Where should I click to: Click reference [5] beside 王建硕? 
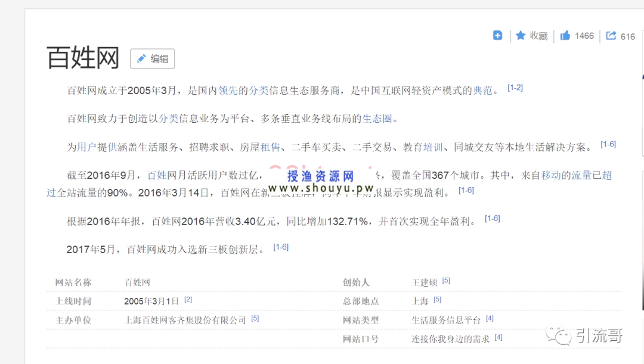click(x=446, y=281)
